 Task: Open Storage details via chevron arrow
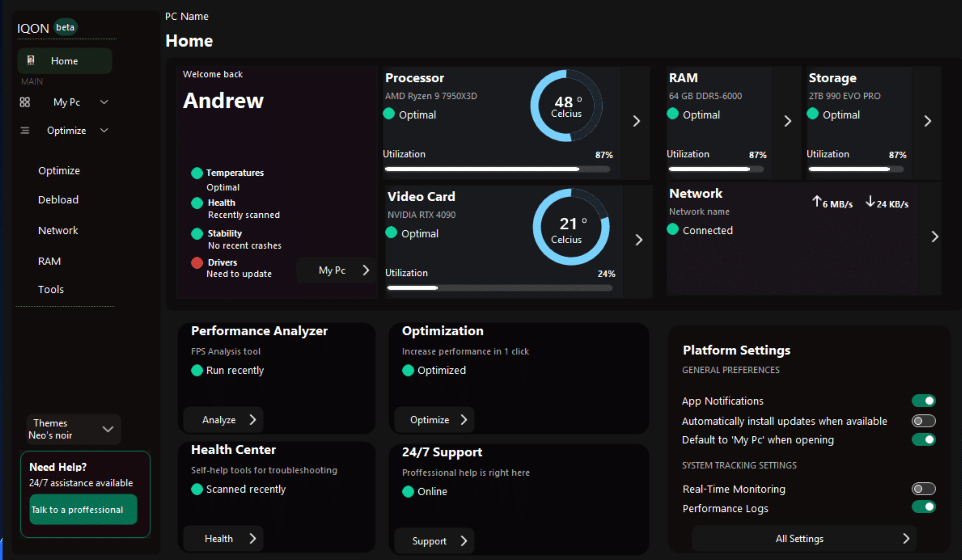coord(928,121)
